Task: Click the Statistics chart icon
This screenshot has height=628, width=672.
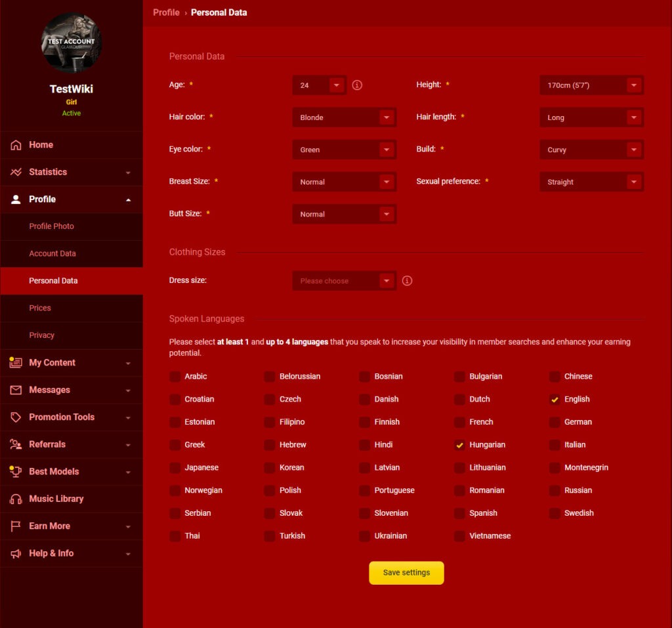Action: (16, 172)
